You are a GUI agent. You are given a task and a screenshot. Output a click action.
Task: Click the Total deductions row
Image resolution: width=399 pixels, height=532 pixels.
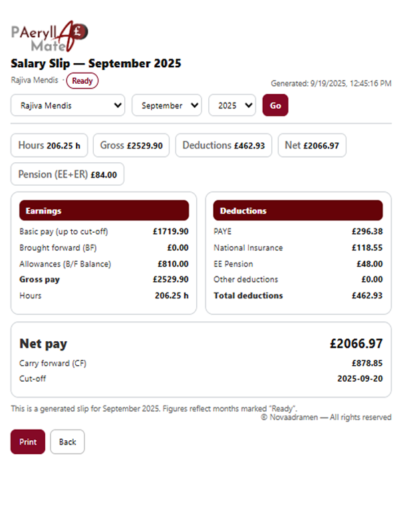pyautogui.click(x=297, y=295)
